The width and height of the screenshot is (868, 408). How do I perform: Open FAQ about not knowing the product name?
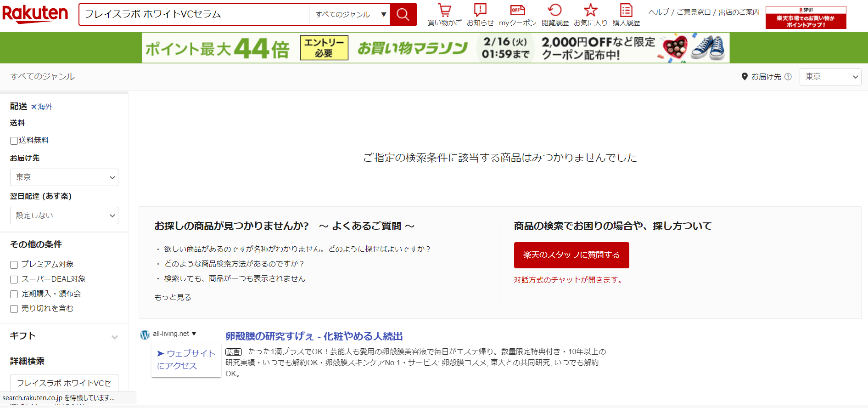tap(297, 249)
